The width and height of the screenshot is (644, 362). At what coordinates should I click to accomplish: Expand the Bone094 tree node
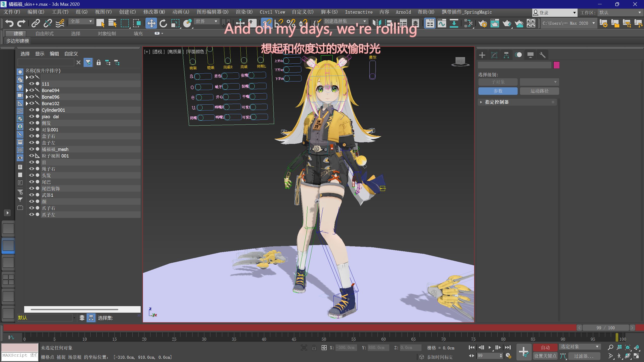pos(27,90)
